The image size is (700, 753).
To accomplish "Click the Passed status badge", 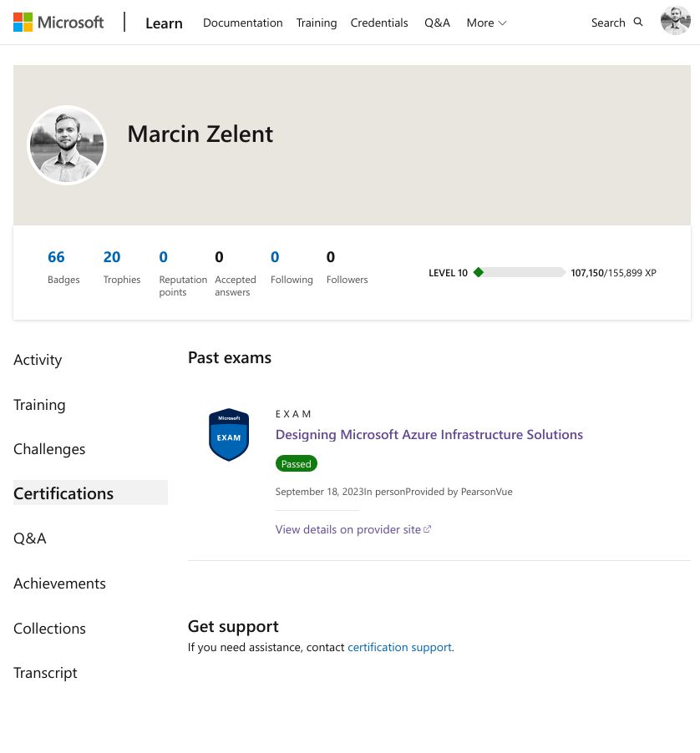I will (x=296, y=463).
